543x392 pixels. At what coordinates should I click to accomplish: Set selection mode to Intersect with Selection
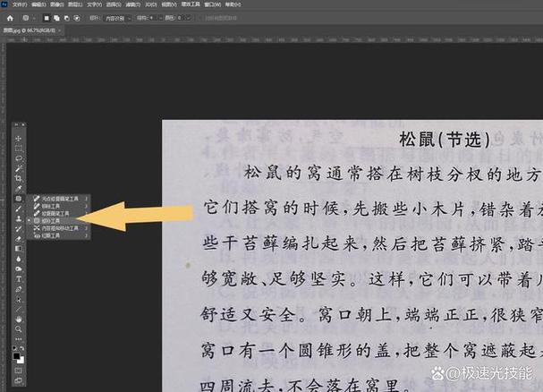77,18
